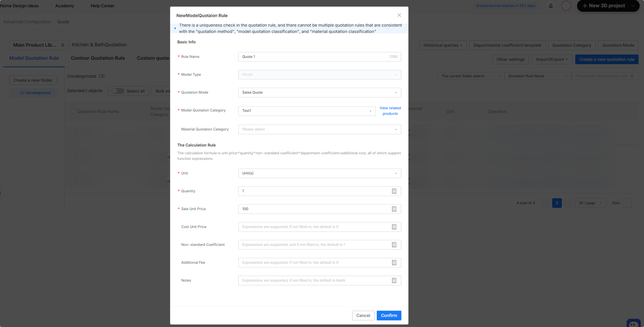Open the Material Quotation Category dropdown
This screenshot has height=327, width=644.
[319, 129]
